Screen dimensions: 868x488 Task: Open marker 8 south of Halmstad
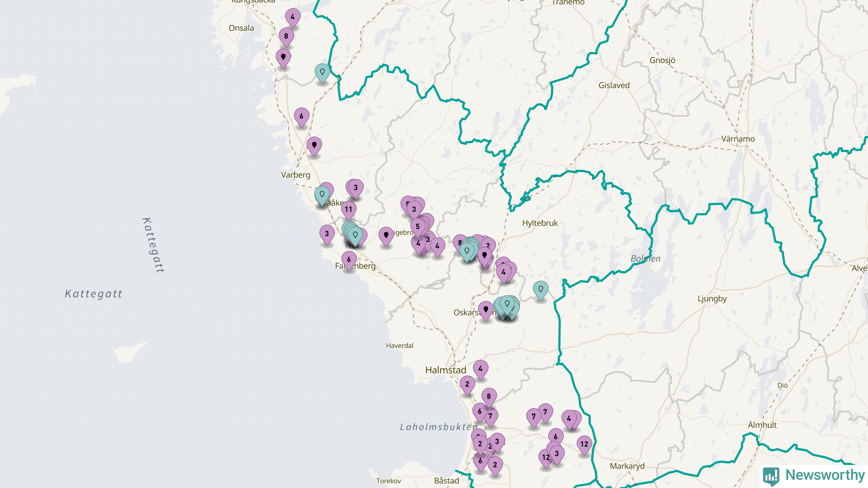(x=489, y=398)
